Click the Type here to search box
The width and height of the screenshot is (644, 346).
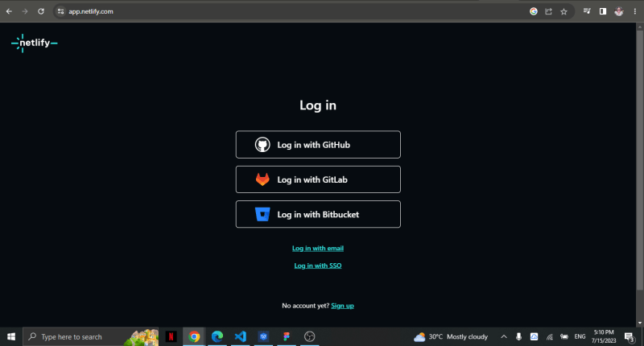click(x=90, y=336)
